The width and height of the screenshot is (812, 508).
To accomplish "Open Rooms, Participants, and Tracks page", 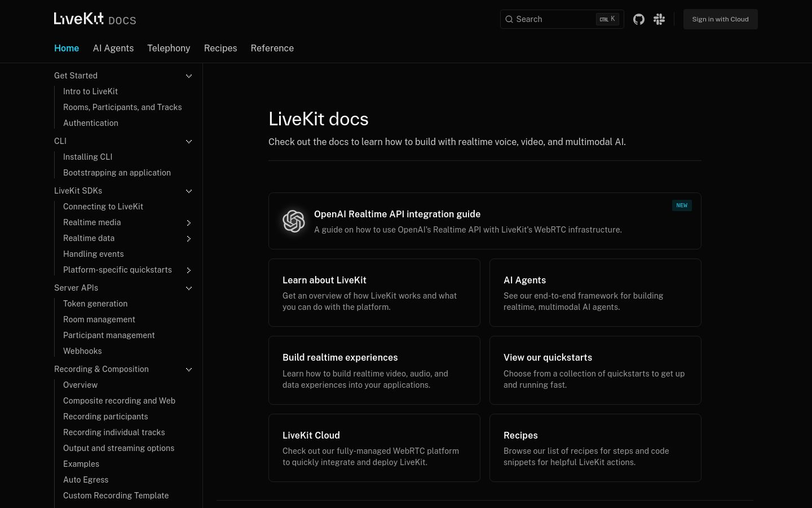I will click(x=122, y=107).
